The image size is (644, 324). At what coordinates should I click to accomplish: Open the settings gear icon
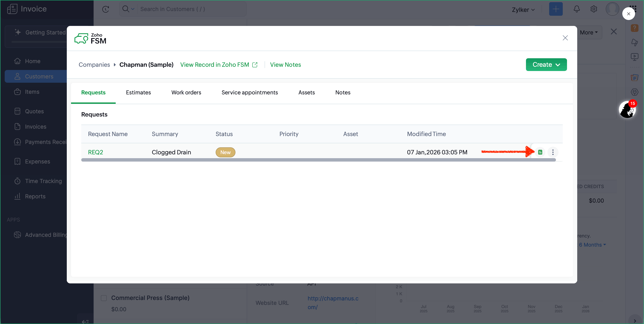(x=594, y=9)
